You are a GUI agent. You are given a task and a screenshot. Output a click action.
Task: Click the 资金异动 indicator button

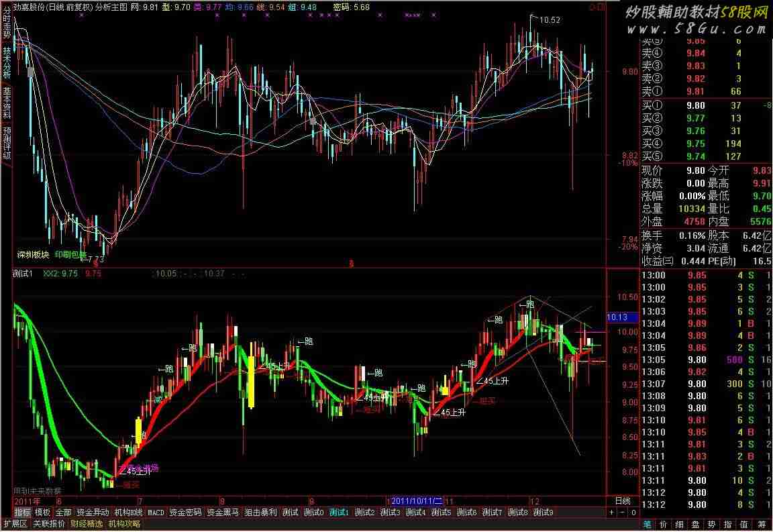click(x=92, y=513)
